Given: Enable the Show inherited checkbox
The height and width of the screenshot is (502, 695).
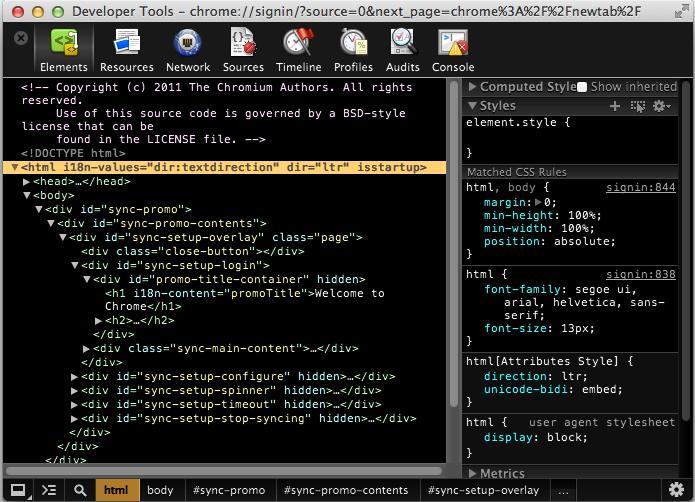Looking at the screenshot, I should tap(582, 87).
